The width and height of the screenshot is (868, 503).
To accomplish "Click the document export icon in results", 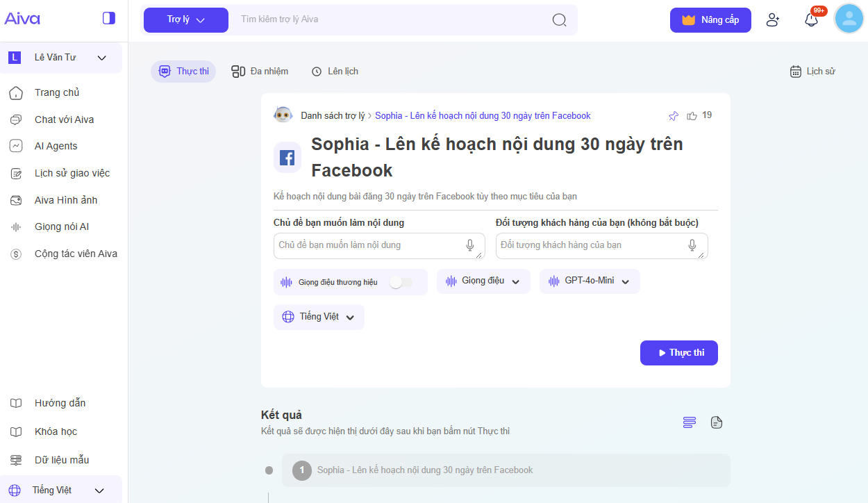I will coord(717,422).
